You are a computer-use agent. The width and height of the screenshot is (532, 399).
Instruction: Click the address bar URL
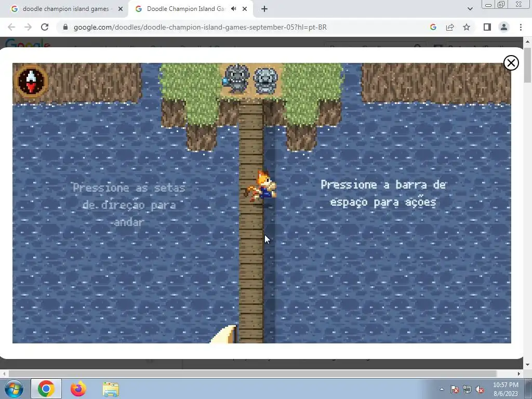(x=200, y=27)
